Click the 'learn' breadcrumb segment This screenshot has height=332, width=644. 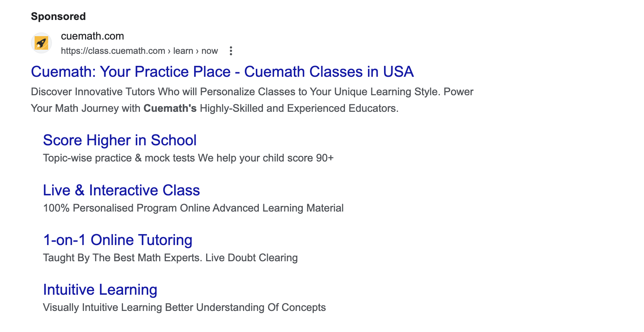(x=183, y=50)
